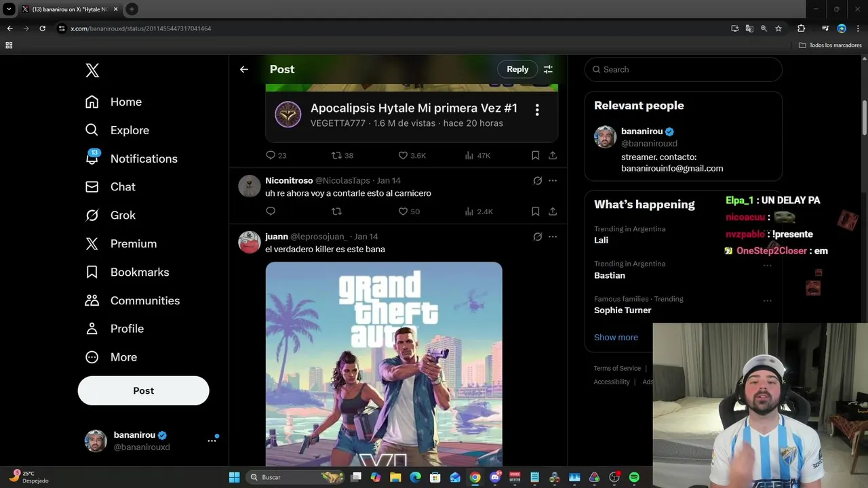Open the VEGETTA777 channel avatar
868x488 pixels.
(288, 115)
